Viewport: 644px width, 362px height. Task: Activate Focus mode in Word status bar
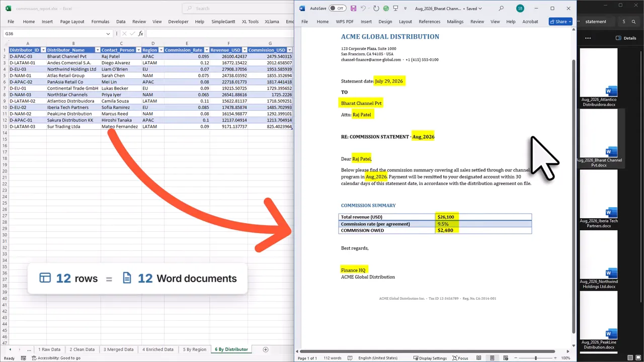point(460,358)
